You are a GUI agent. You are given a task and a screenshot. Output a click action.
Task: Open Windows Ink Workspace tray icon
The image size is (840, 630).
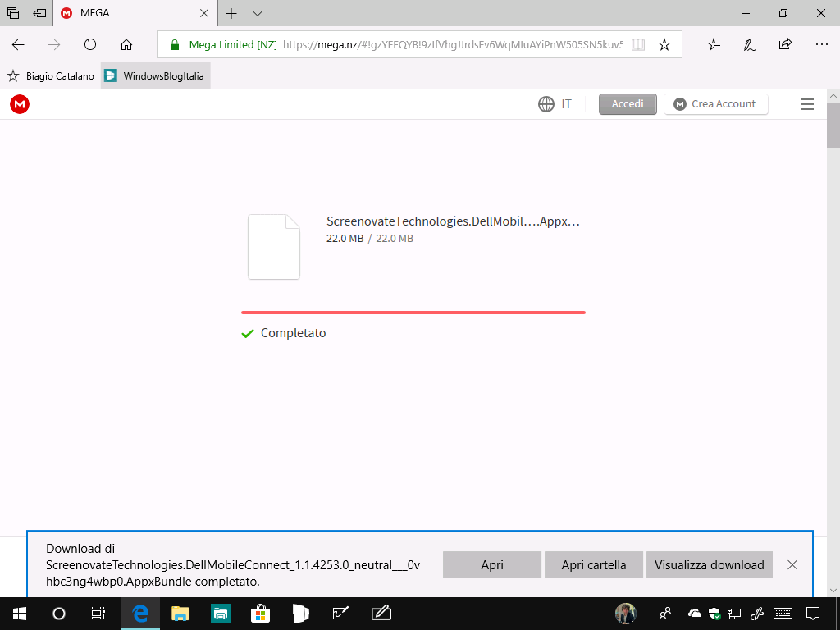757,614
